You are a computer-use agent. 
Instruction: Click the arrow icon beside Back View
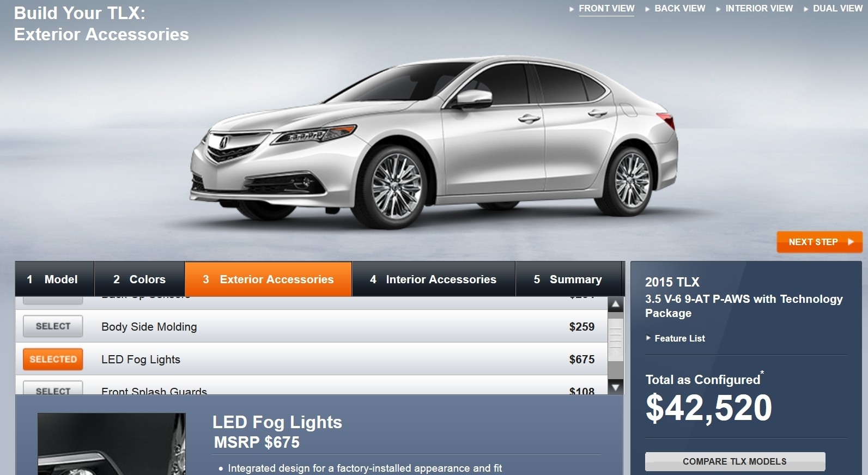pos(647,9)
